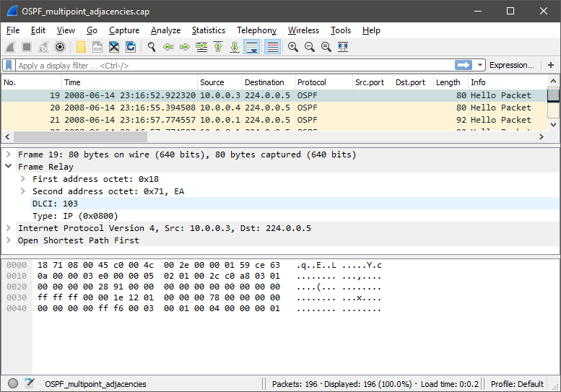Click into the display filter field

coord(235,66)
